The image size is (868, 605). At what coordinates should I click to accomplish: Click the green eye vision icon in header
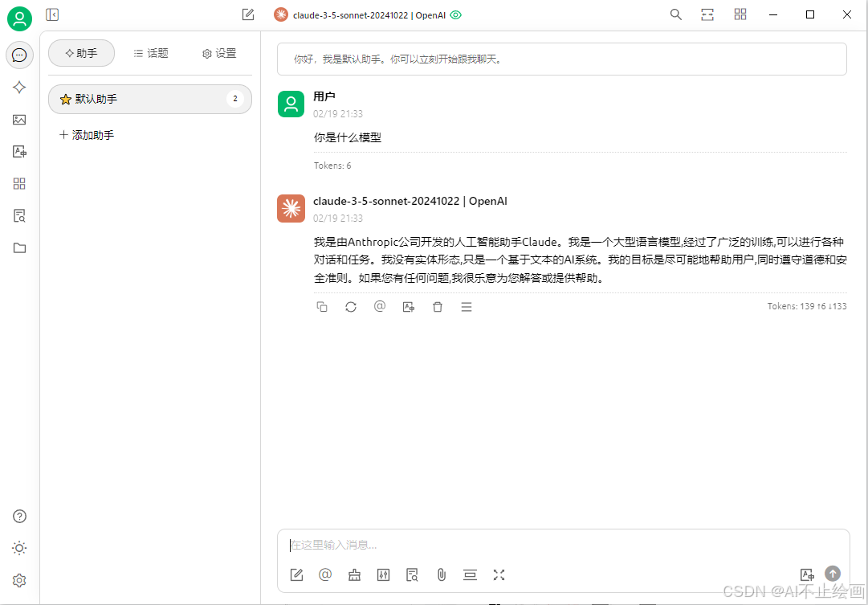click(455, 15)
